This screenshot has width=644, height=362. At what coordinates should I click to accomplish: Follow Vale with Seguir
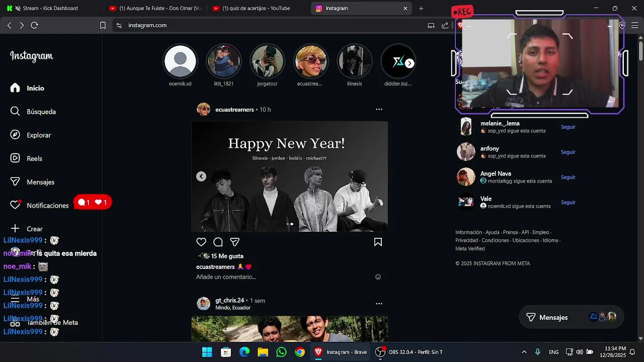pos(568,202)
